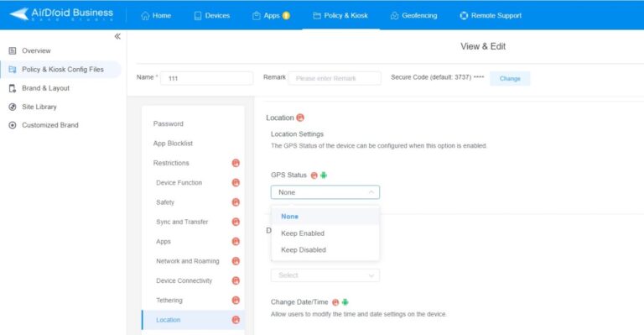Select Network and Roaming restriction

click(188, 261)
